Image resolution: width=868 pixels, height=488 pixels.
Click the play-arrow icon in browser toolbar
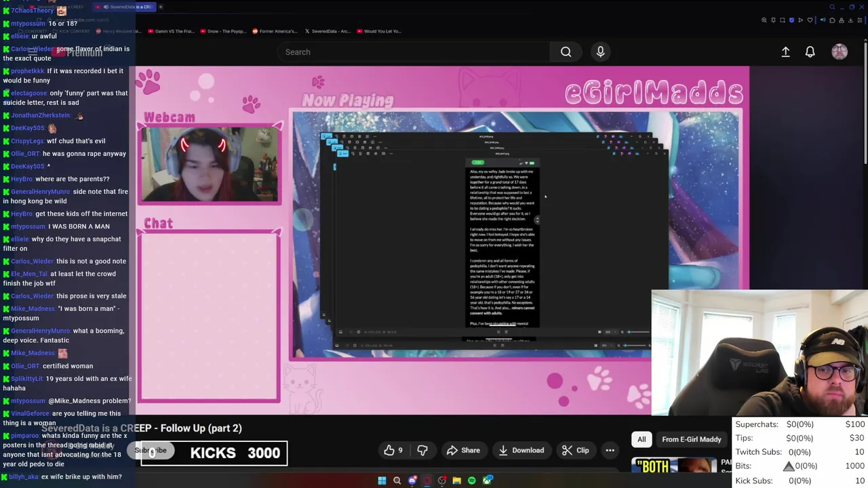(x=801, y=20)
